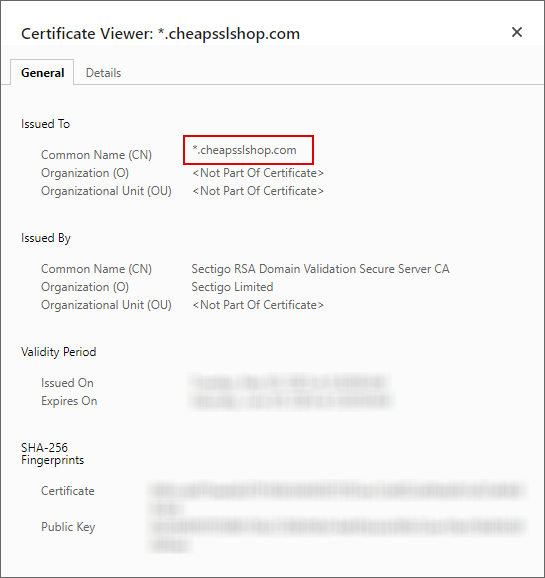Click the SHA-256 Fingerprints heading
Image resolution: width=545 pixels, height=578 pixels.
pos(52,454)
